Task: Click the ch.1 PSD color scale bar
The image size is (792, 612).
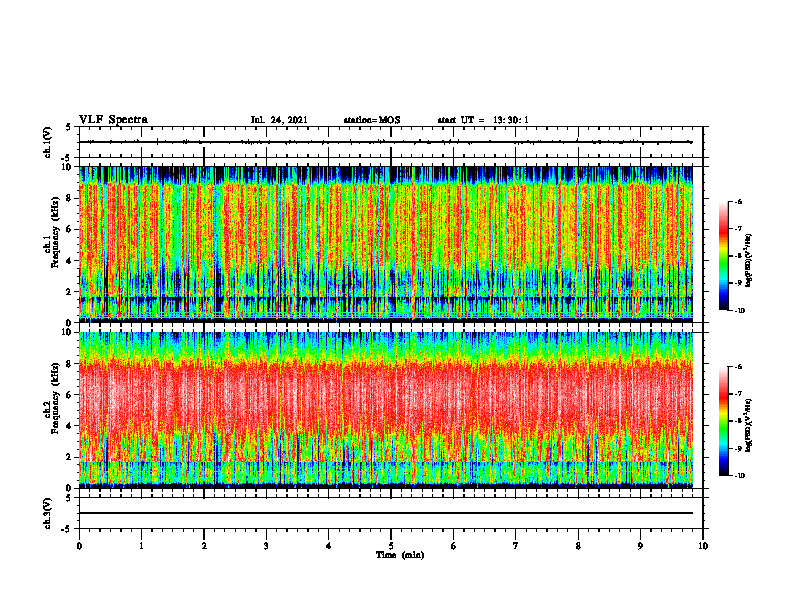Action: point(723,256)
